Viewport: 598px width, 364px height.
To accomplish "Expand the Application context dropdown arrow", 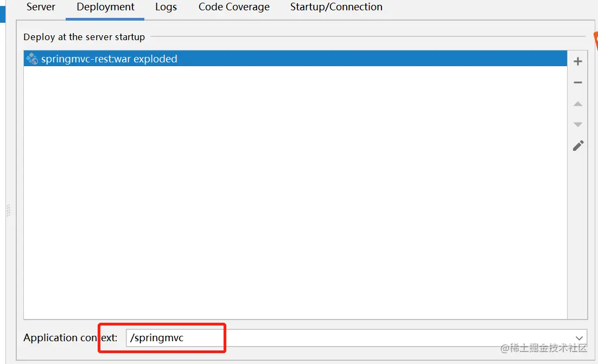I will click(x=579, y=338).
